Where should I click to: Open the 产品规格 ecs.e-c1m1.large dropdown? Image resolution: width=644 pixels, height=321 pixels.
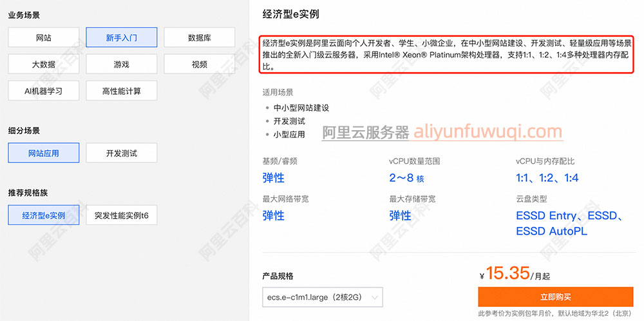[323, 297]
